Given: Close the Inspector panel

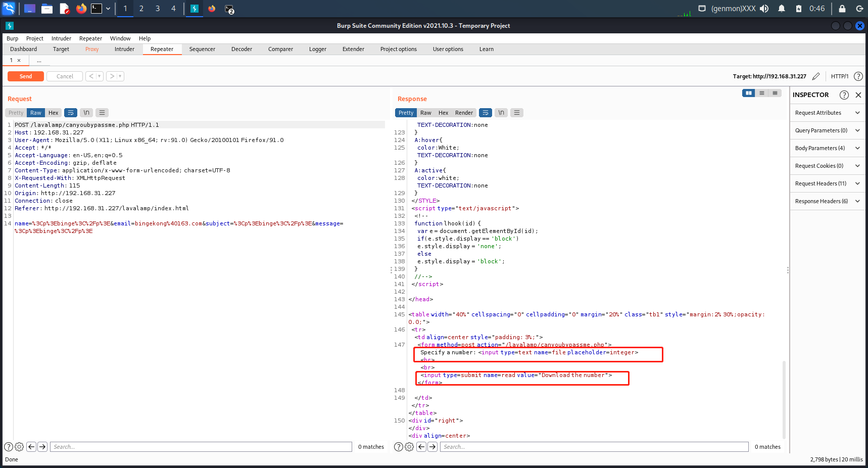Looking at the screenshot, I should (x=858, y=95).
